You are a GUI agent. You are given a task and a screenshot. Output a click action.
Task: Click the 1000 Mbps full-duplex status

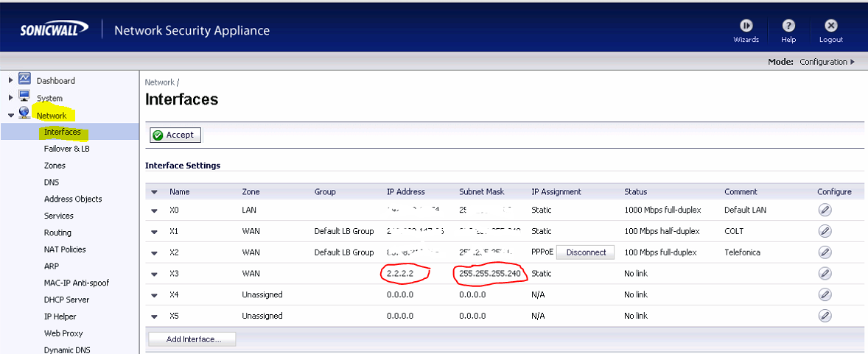click(662, 210)
